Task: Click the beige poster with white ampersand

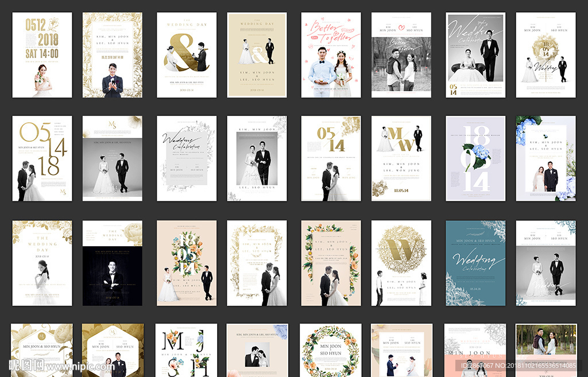Action: point(257,55)
